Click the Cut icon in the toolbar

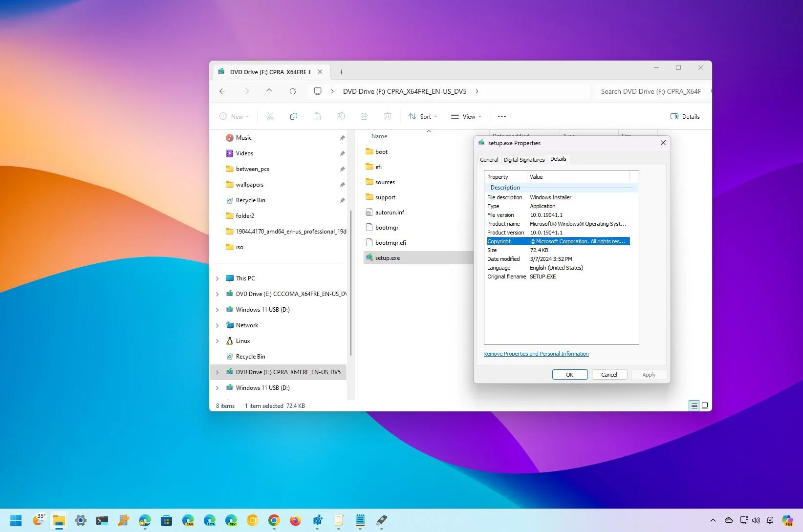coord(270,116)
